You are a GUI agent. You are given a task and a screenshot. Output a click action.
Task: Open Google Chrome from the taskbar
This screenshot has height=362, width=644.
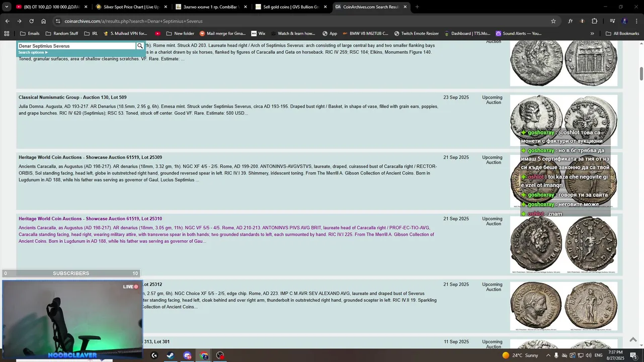click(x=204, y=355)
